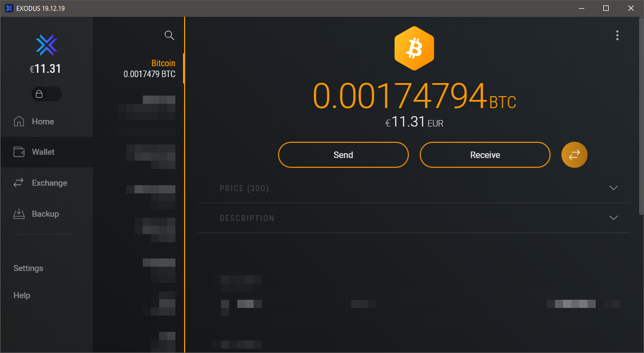This screenshot has height=353, width=644.
Task: Minimize the Exodus window
Action: pyautogui.click(x=581, y=8)
